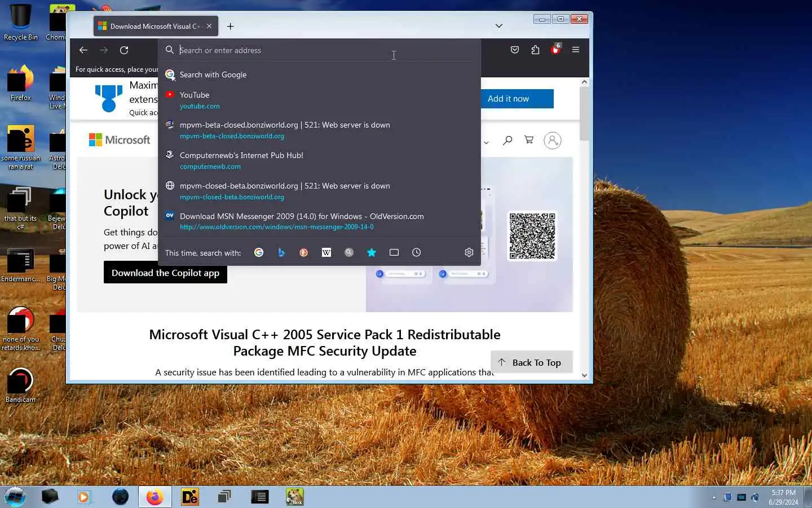Click the page scrollbar down arrow
The image size is (812, 508).
click(584, 375)
